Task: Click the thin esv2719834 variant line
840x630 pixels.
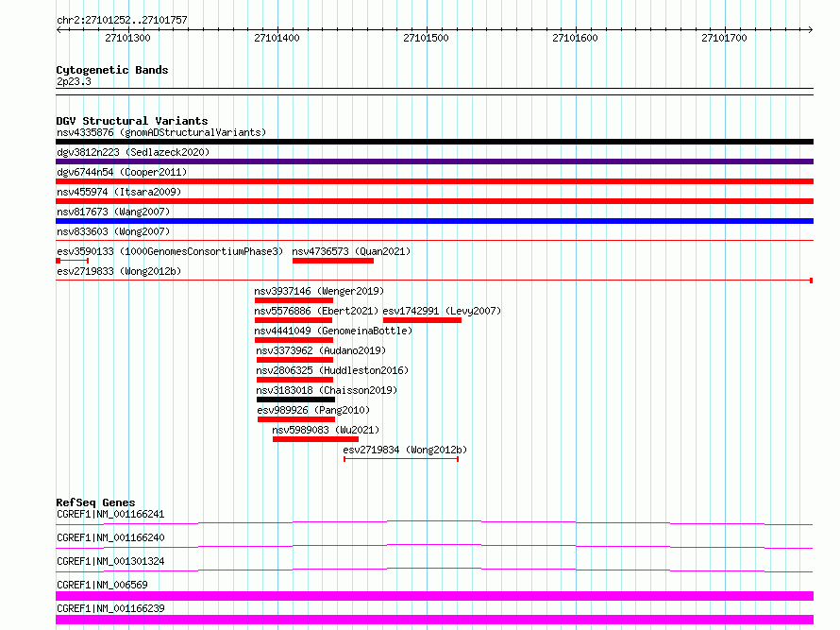Action: [401, 459]
